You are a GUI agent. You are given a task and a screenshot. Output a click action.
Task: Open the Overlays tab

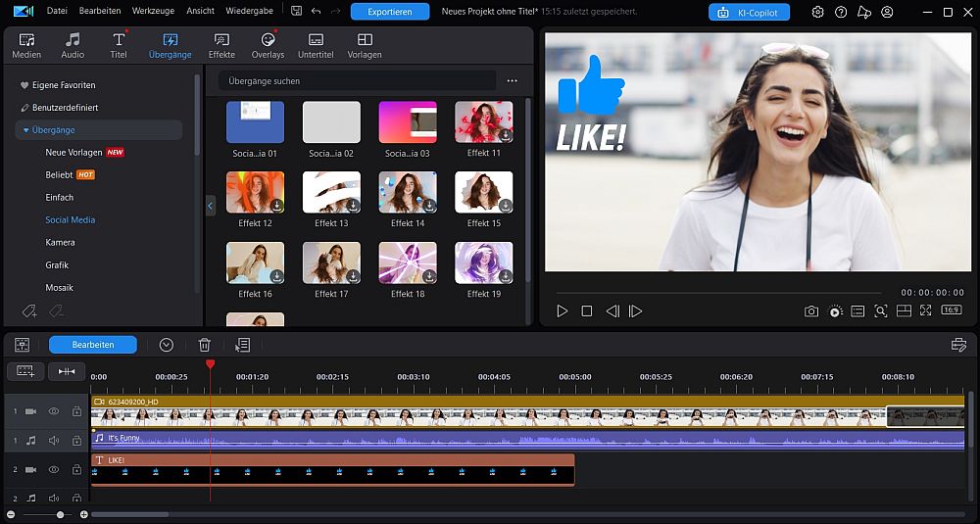click(268, 46)
